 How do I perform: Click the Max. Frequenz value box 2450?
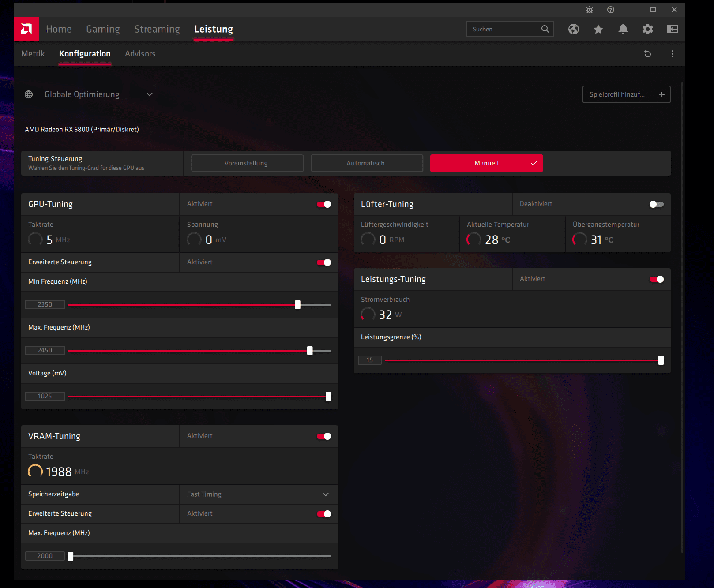coord(45,350)
